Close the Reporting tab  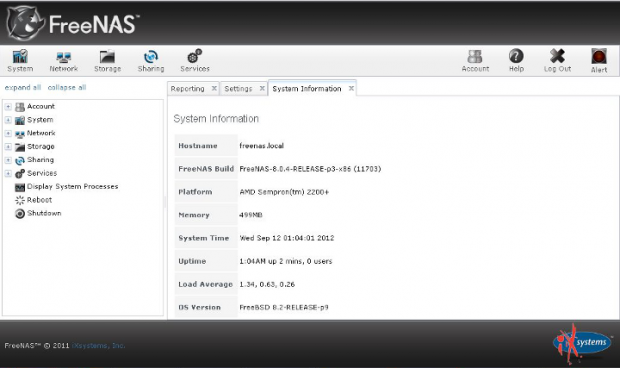click(214, 88)
